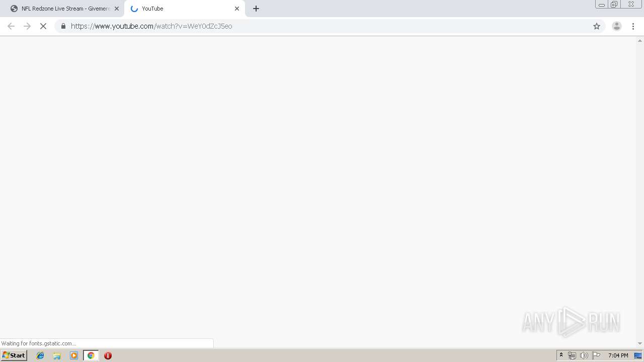The image size is (644, 362).
Task: View site security lock information
Action: tap(63, 26)
